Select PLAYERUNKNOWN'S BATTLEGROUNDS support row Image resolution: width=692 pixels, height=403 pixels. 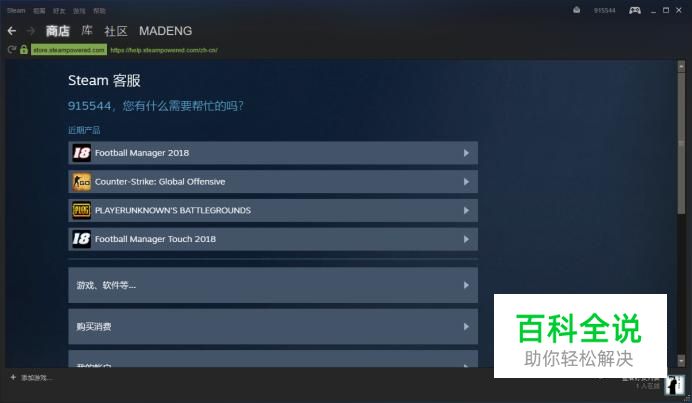point(273,210)
